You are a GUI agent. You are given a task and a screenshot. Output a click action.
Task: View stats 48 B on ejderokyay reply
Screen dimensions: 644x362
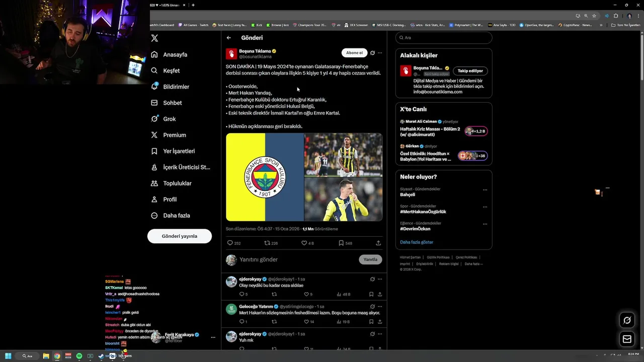coord(343,294)
